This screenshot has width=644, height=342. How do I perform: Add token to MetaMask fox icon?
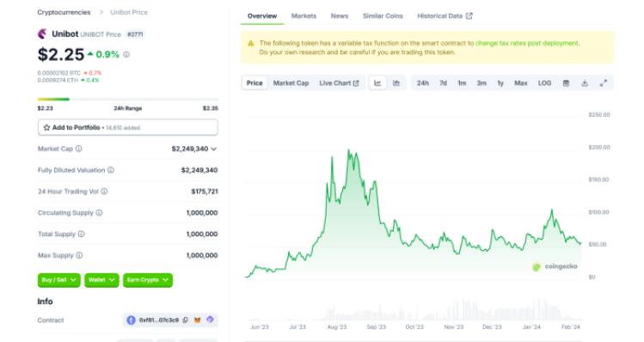pyautogui.click(x=198, y=320)
